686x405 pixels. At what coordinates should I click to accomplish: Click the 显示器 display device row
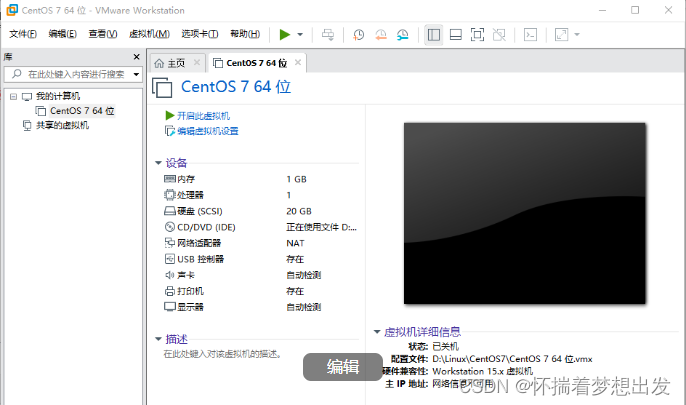pyautogui.click(x=261, y=307)
